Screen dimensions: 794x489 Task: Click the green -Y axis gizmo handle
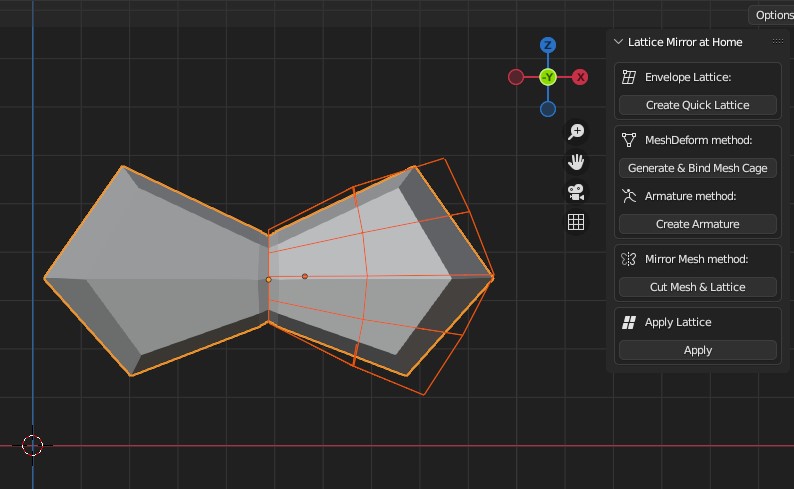(x=548, y=77)
